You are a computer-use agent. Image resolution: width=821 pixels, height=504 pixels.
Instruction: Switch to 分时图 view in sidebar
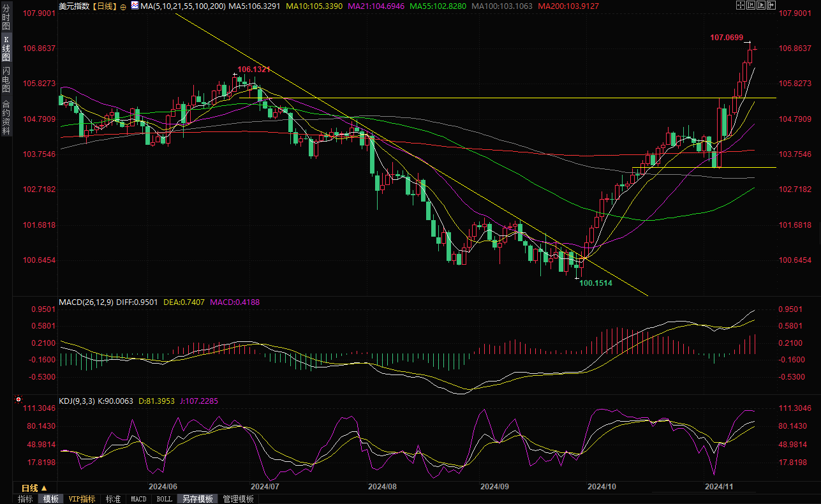point(6,18)
